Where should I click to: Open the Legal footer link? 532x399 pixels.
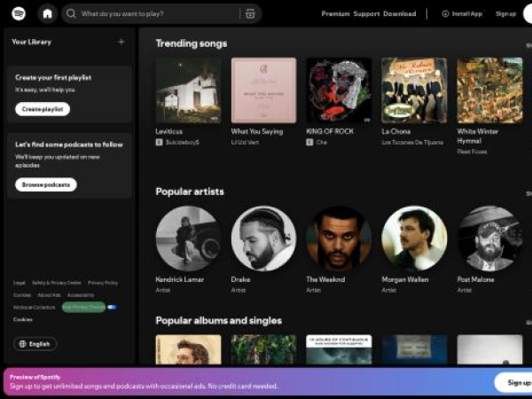coord(20,283)
